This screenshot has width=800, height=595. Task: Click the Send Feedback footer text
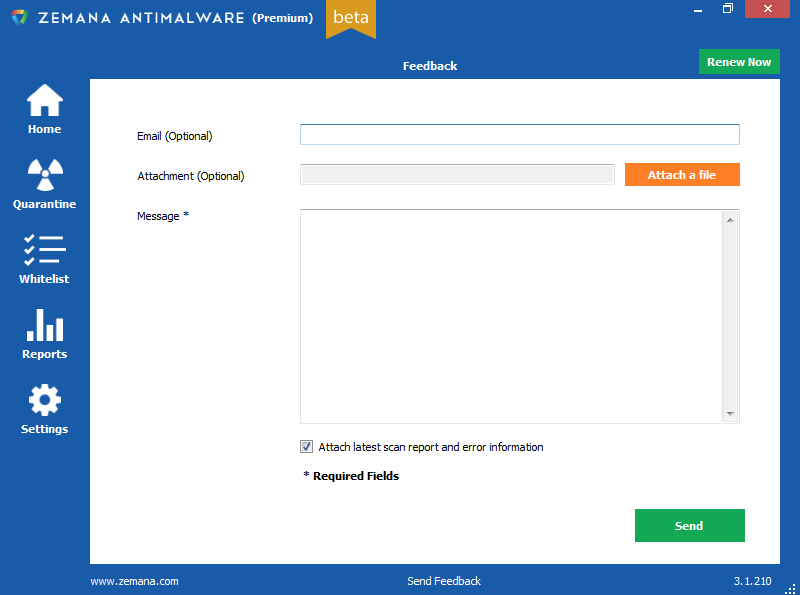pos(444,581)
